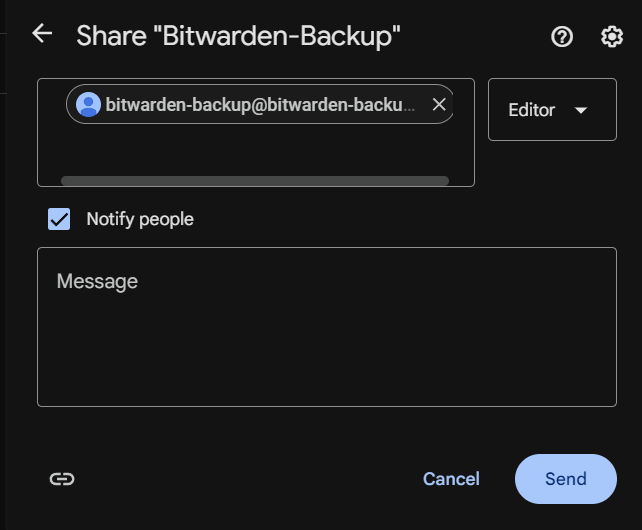Uncheck the Notify people checkbox

[59, 219]
